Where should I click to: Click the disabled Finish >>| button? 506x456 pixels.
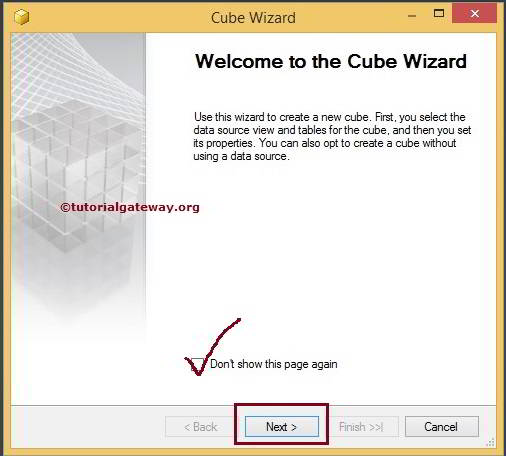(x=361, y=426)
